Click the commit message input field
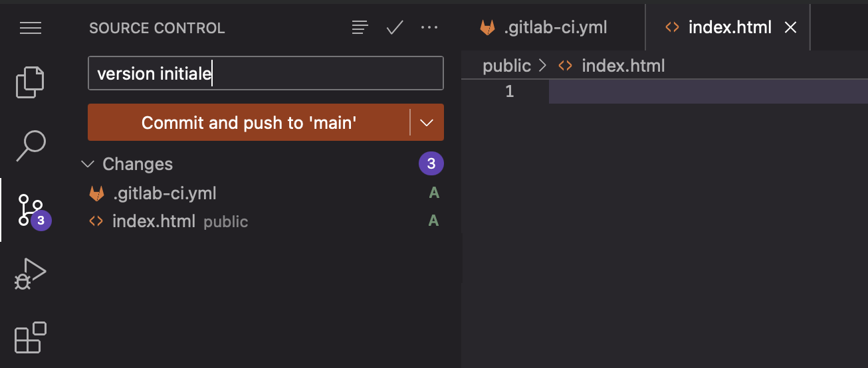 coord(265,73)
